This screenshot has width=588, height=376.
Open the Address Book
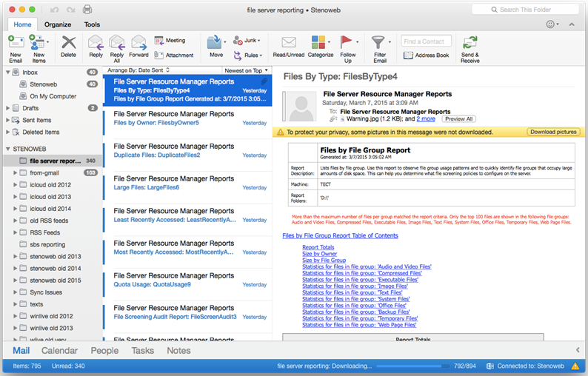[x=426, y=56]
